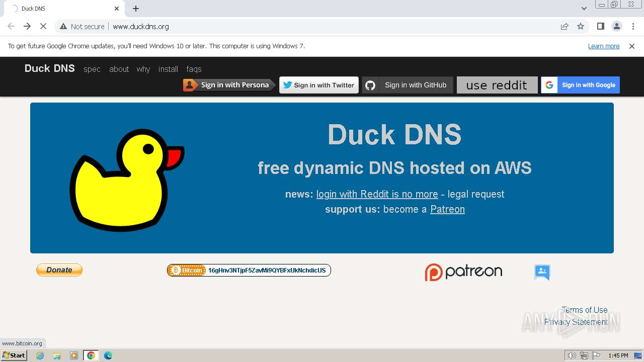Open the blue contacts chat icon
This screenshot has height=362, width=644.
coord(542,272)
